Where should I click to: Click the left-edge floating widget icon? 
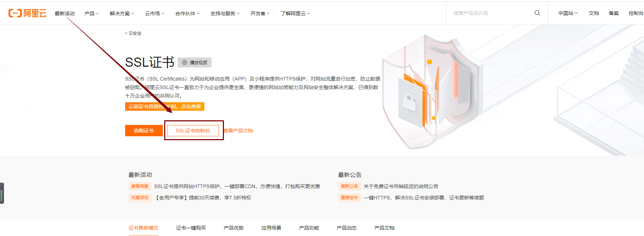pos(2,193)
